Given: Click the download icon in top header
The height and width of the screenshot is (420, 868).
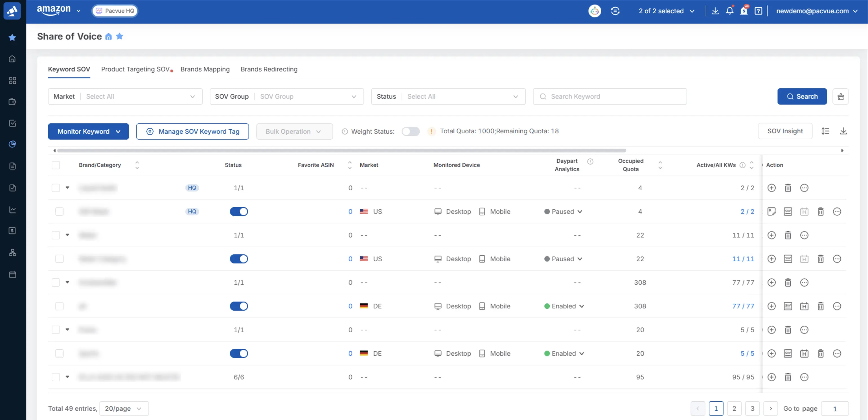Looking at the screenshot, I should (715, 11).
